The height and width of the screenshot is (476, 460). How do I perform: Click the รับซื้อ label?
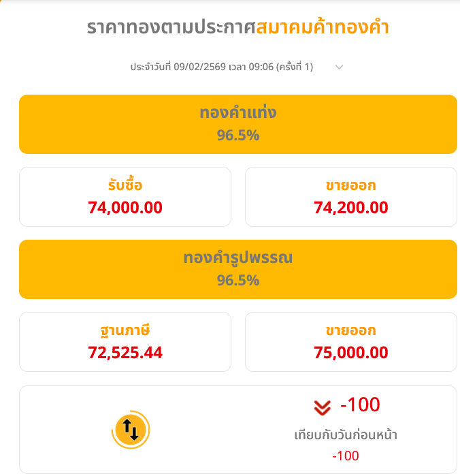coord(125,186)
